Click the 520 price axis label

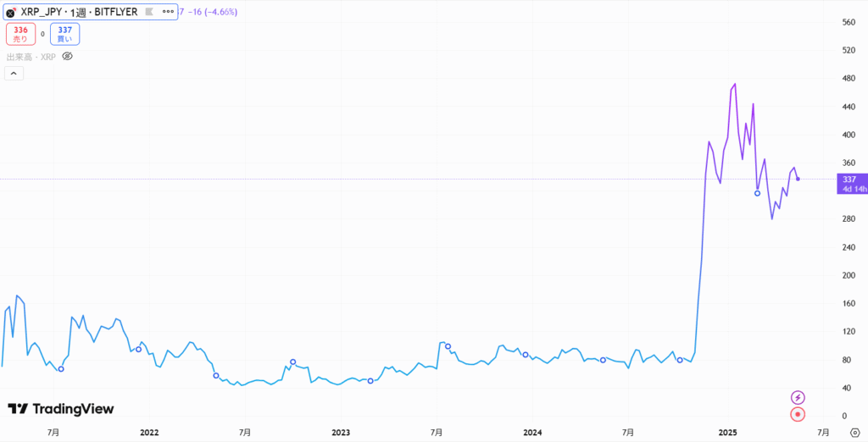(848, 50)
